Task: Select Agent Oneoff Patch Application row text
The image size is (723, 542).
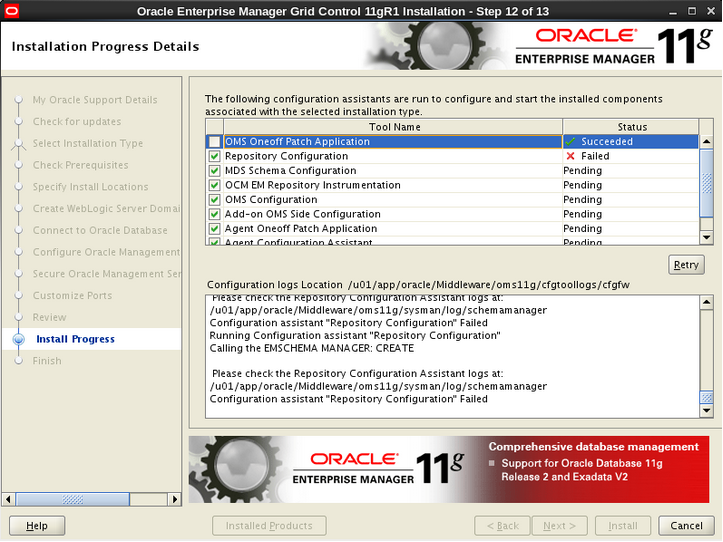Action: coord(301,229)
